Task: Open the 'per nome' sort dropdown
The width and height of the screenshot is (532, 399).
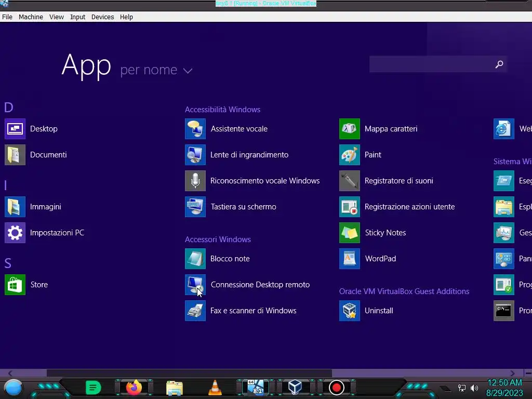Action: (156, 70)
